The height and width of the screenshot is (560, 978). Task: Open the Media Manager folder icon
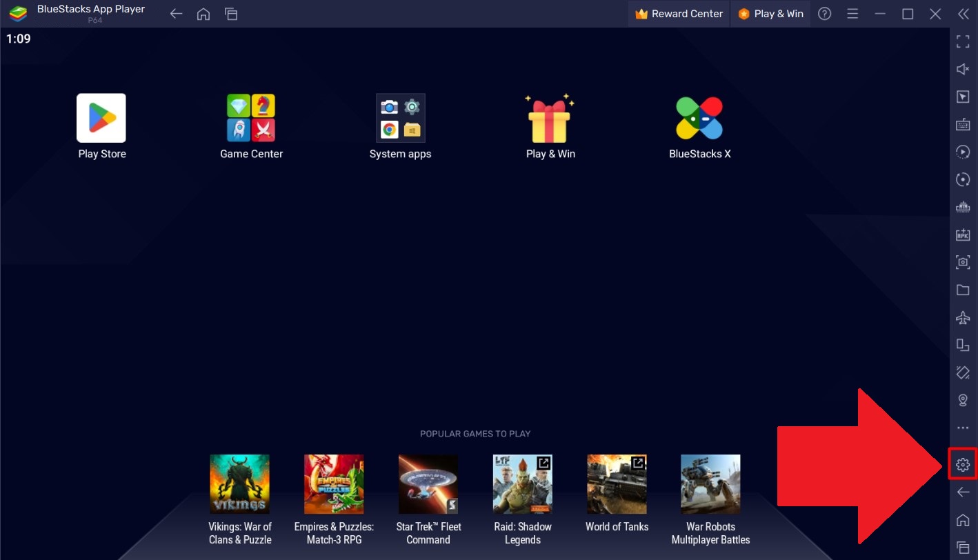click(963, 290)
